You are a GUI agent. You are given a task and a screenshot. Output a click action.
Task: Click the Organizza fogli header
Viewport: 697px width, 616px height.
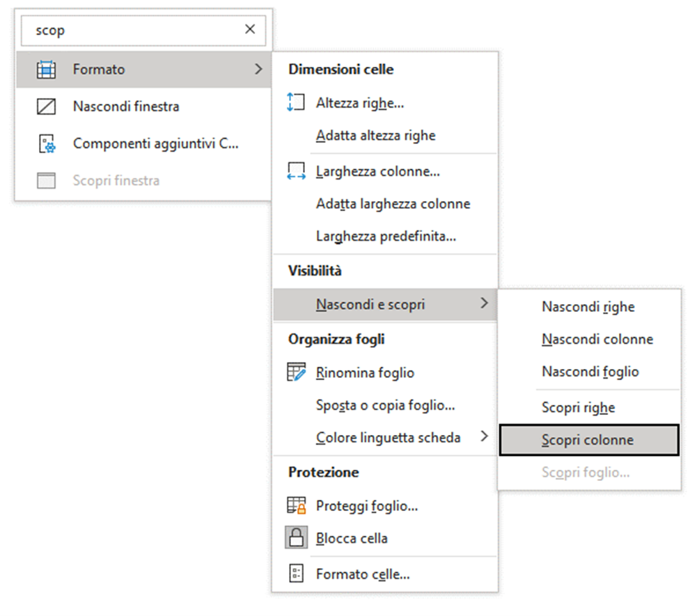tap(336, 339)
